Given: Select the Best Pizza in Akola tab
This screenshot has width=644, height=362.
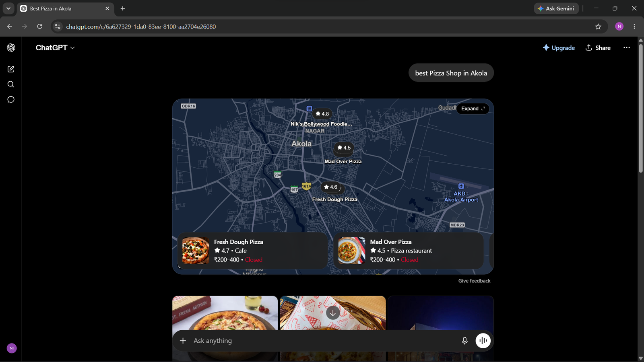Looking at the screenshot, I should point(65,8).
